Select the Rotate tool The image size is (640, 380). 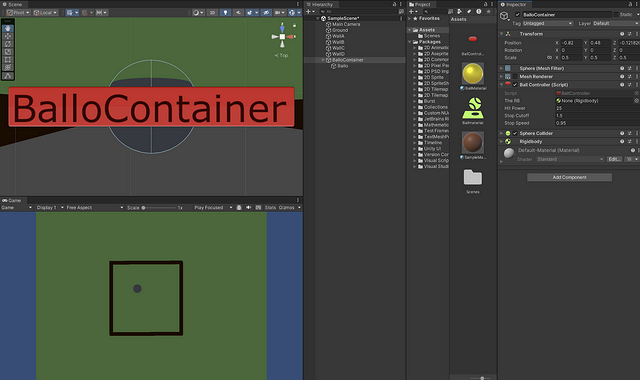tap(8, 44)
